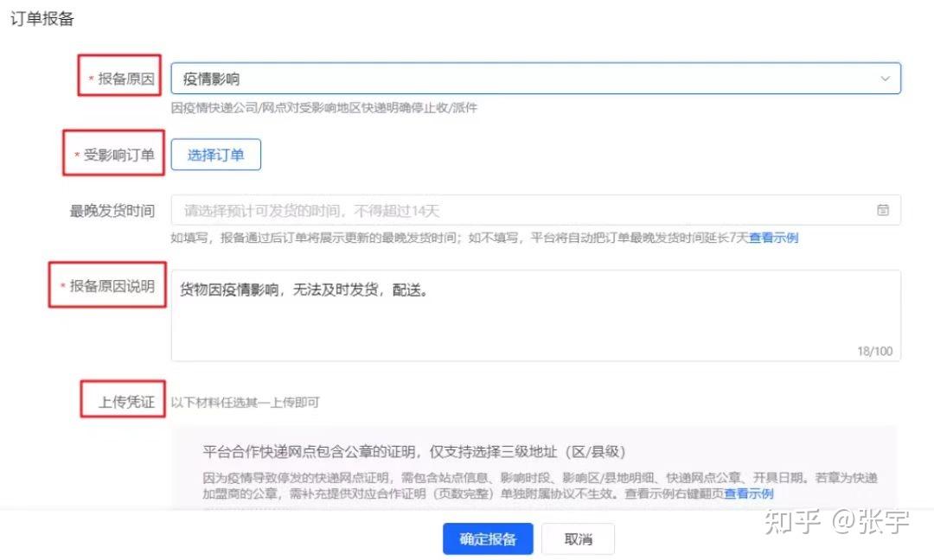Click the 取消 button
The image size is (934, 560).
(578, 539)
